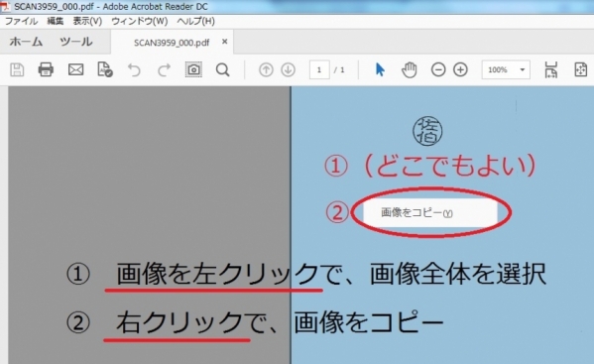
Task: Open the ファイル menu
Action: click(21, 21)
